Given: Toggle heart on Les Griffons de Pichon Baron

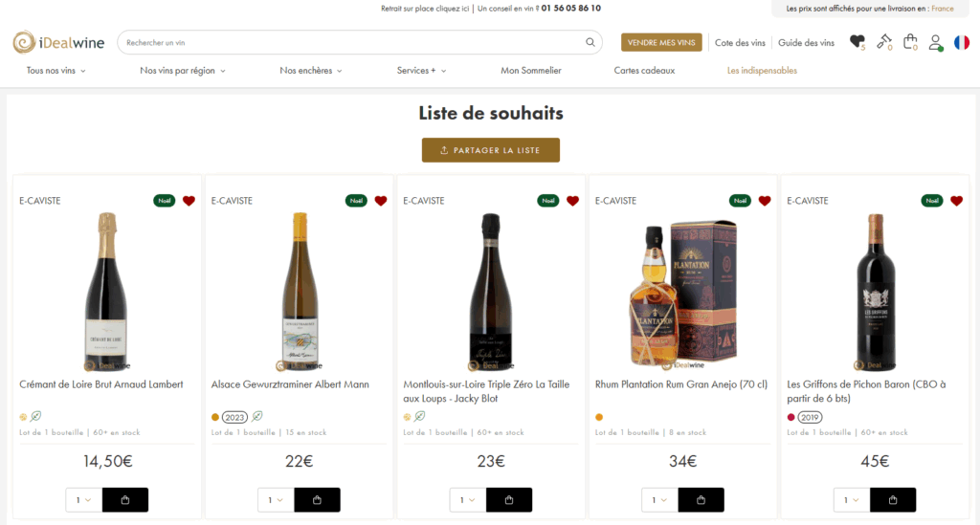Looking at the screenshot, I should pos(956,201).
